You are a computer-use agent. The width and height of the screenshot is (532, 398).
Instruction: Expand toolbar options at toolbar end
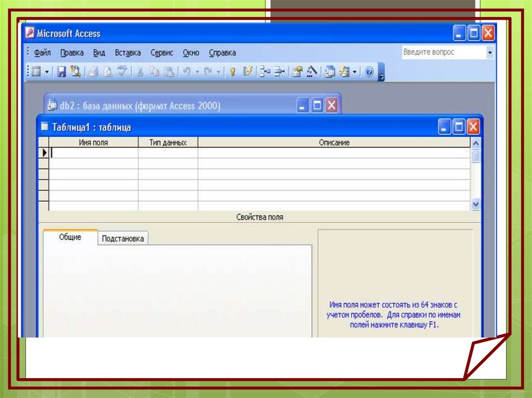pos(381,72)
